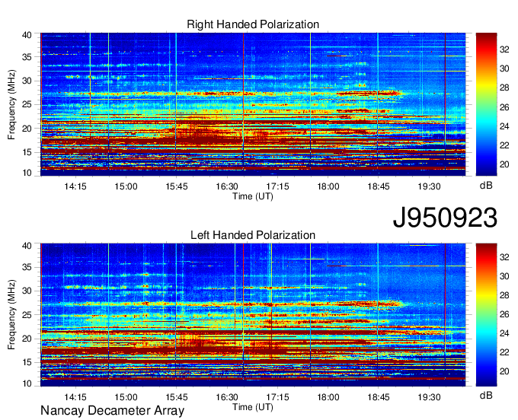Screen dimensions: 518x420
Task: Click the 40 MHz tick of Right Handed plot
Action: [x=27, y=35]
